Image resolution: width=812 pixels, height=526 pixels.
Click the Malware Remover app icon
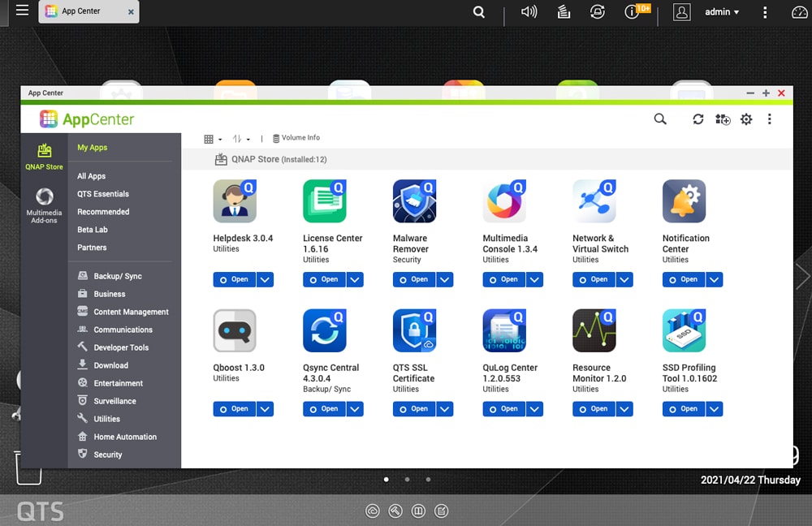pos(414,200)
